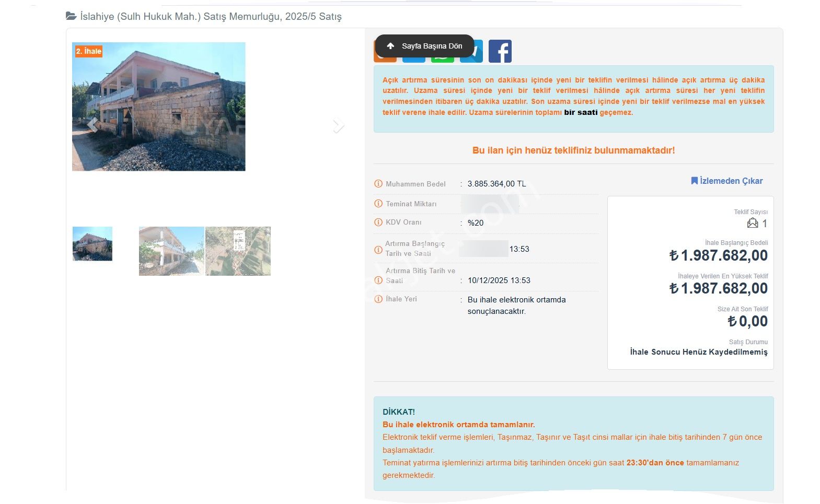This screenshot has height=504, width=820.
Task: Show next photo with right carousel arrow
Action: pyautogui.click(x=338, y=125)
